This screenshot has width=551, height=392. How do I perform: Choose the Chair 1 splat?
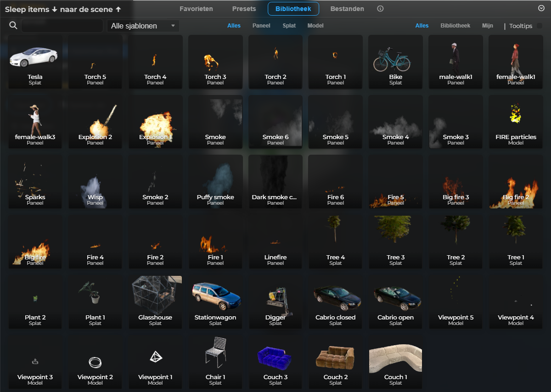(x=215, y=362)
